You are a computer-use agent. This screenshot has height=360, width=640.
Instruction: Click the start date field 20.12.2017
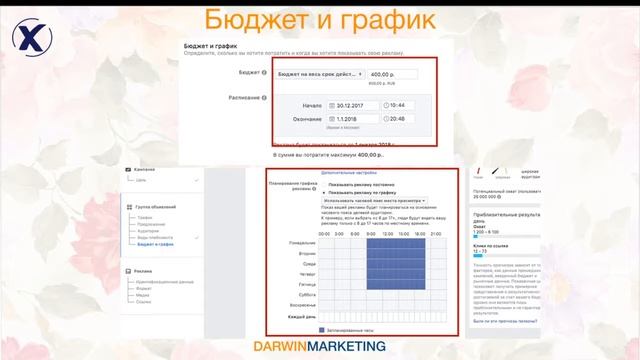pyautogui.click(x=353, y=106)
